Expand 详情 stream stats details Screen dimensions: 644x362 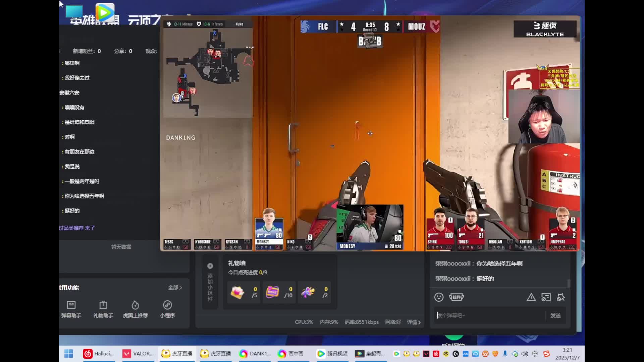(414, 322)
